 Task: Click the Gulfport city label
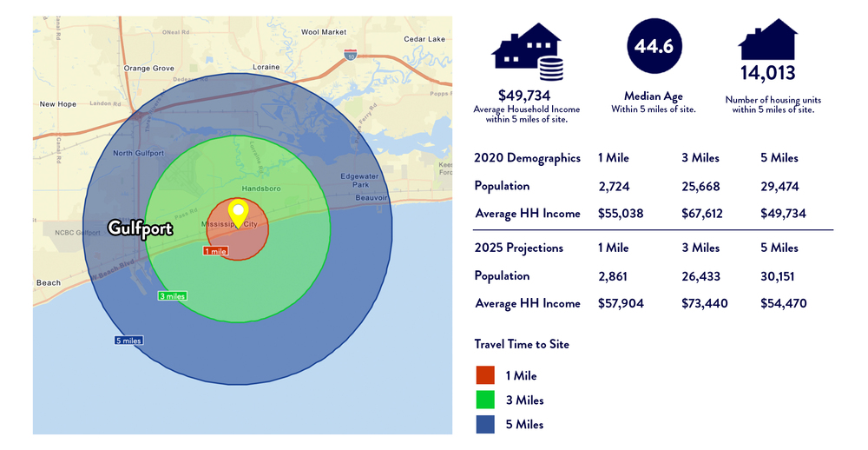[x=140, y=228]
